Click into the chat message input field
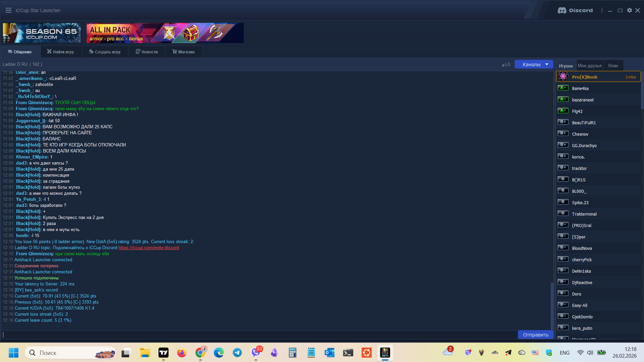The height and width of the screenshot is (362, 644). (259, 334)
